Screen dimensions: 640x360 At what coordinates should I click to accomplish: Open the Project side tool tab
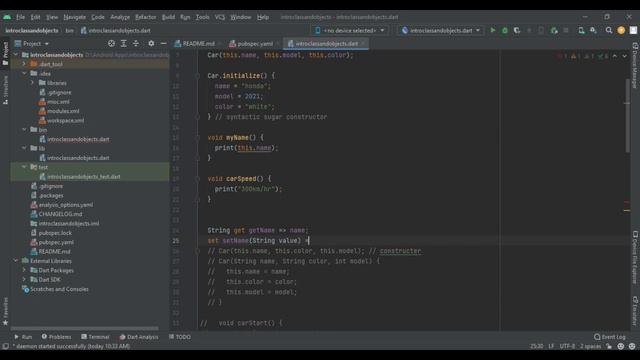pyautogui.click(x=5, y=53)
